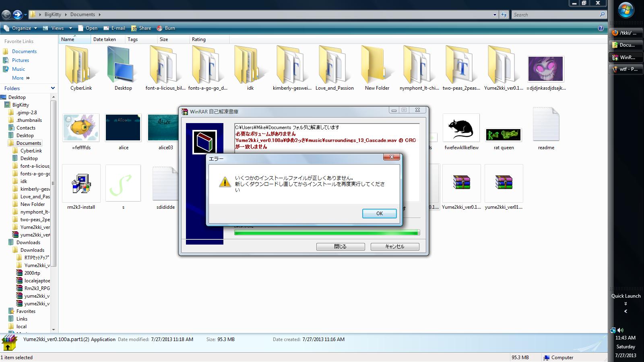This screenshot has width=644, height=362.
Task: Click the volume icon in tray
Action: coord(620,330)
